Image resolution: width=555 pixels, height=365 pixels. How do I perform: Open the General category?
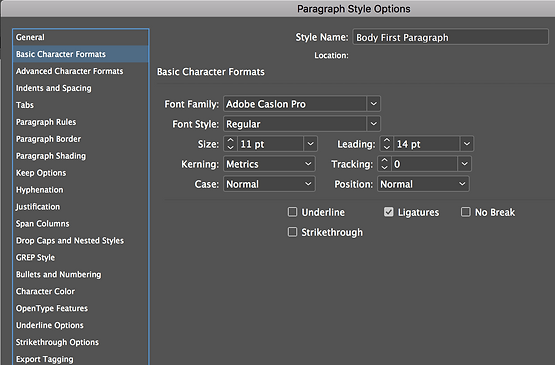pos(81,37)
